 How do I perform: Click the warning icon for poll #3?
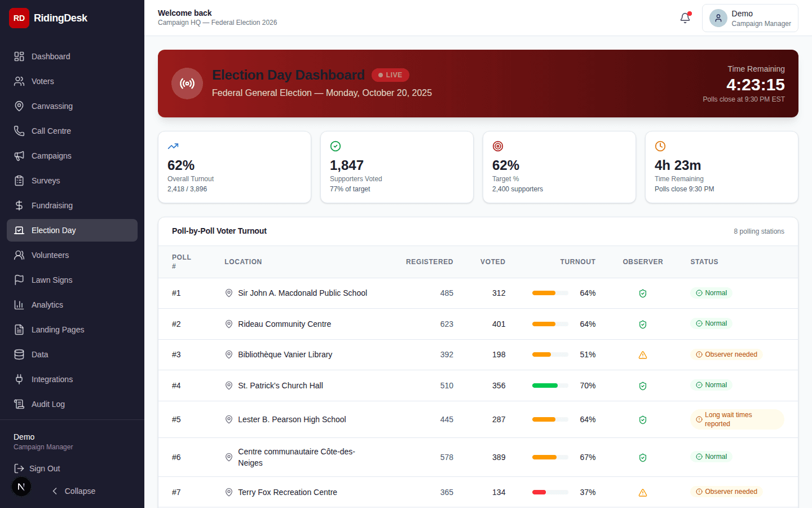(642, 355)
